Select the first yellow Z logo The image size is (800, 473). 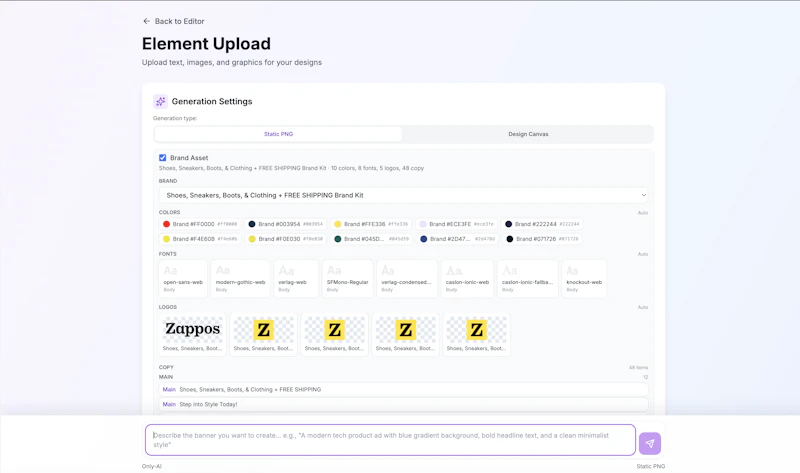click(x=263, y=334)
